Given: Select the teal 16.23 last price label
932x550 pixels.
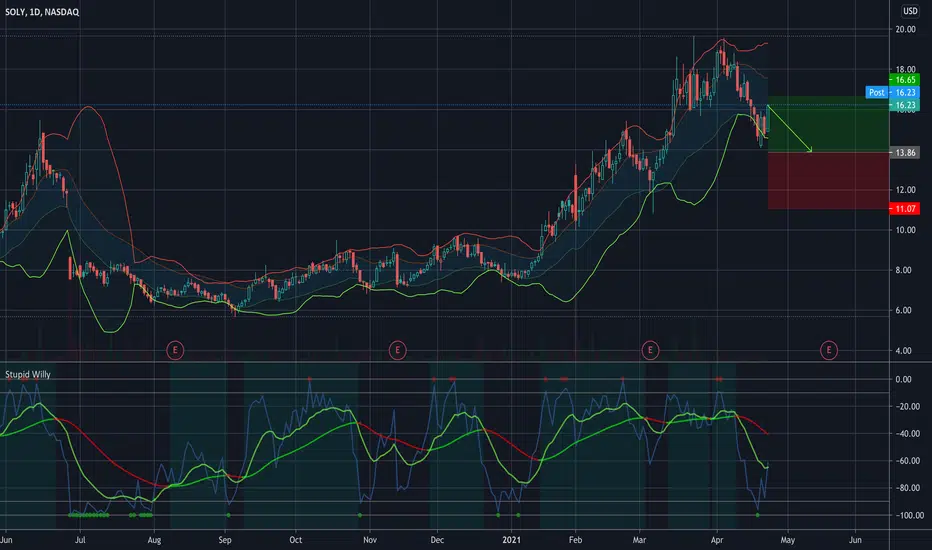Looking at the screenshot, I should [904, 105].
